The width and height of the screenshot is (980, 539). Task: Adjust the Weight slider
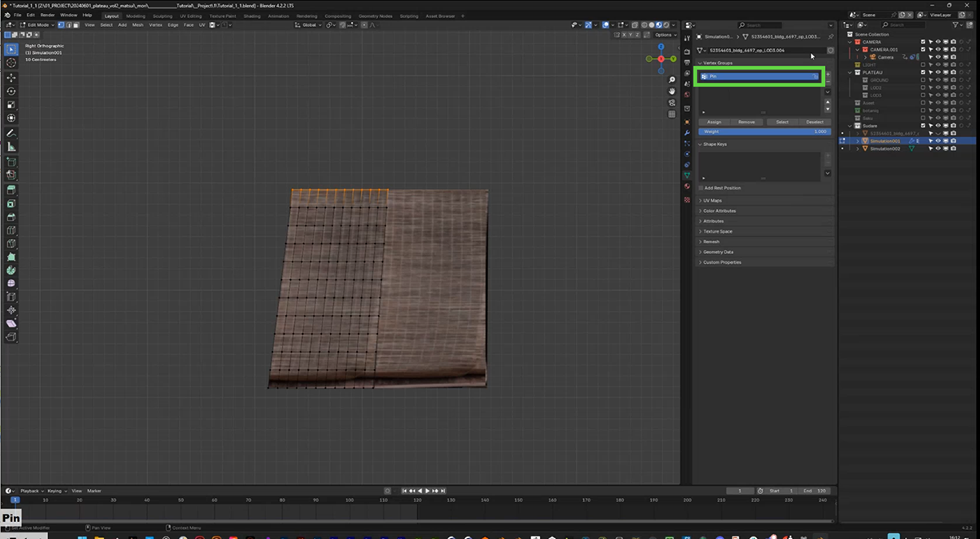tap(764, 131)
